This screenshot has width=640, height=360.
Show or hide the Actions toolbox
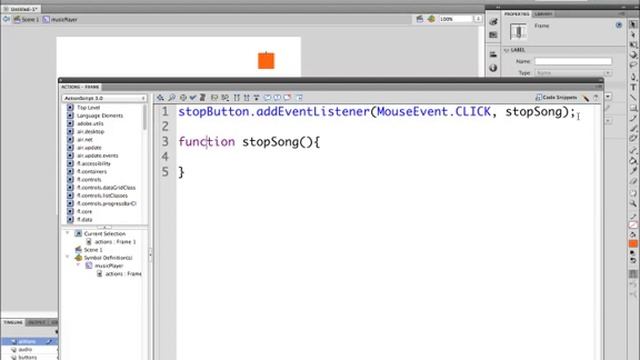(299, 98)
